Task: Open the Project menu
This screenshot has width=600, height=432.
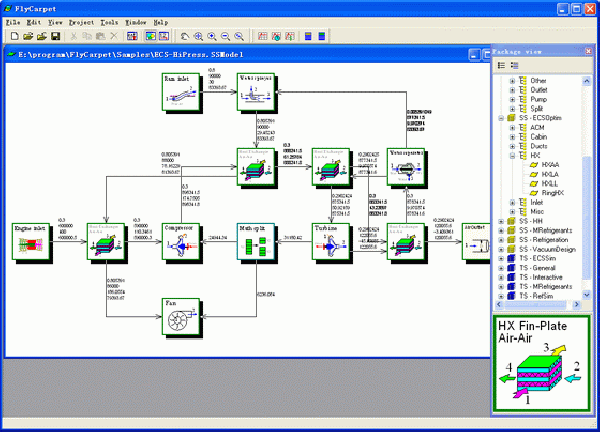Action: point(82,21)
